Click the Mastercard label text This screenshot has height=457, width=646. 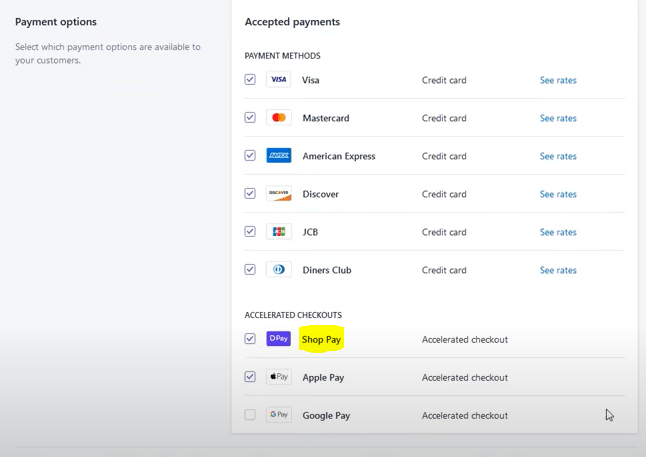[326, 118]
